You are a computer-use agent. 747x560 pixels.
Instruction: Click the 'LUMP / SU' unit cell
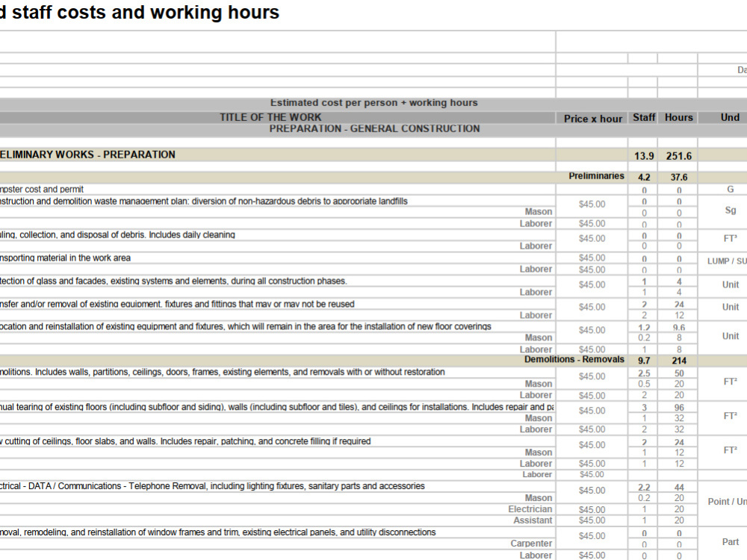(728, 261)
